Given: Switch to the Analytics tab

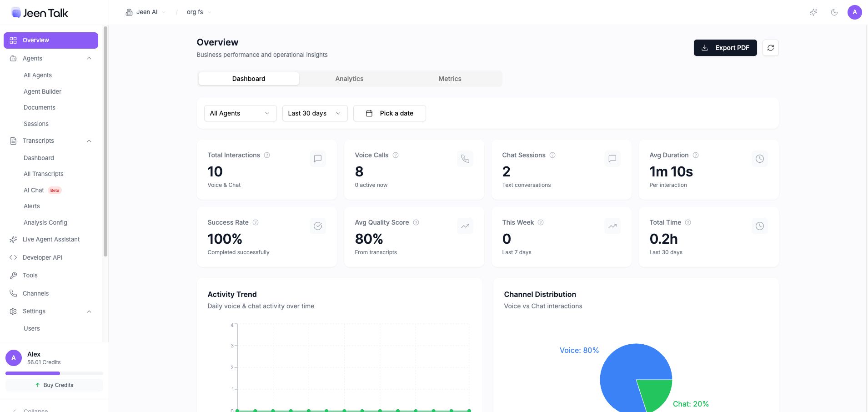Looking at the screenshot, I should pos(349,79).
